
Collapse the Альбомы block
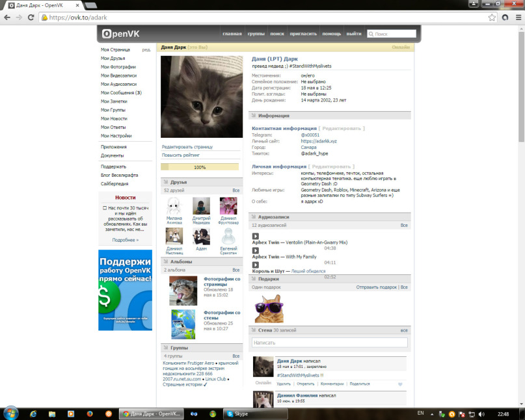point(166,261)
